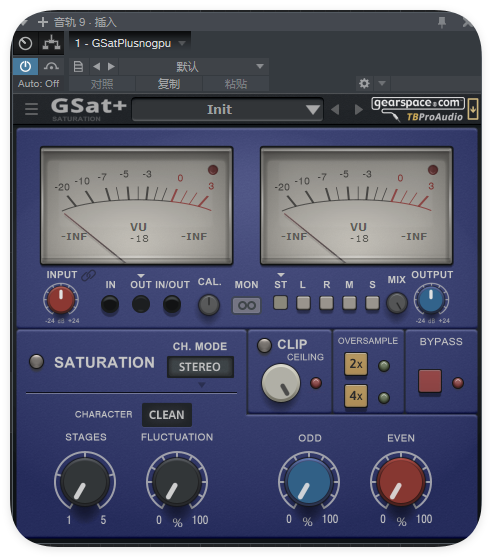The image size is (492, 557).
Task: Click arrow above ST button
Action: tap(281, 275)
